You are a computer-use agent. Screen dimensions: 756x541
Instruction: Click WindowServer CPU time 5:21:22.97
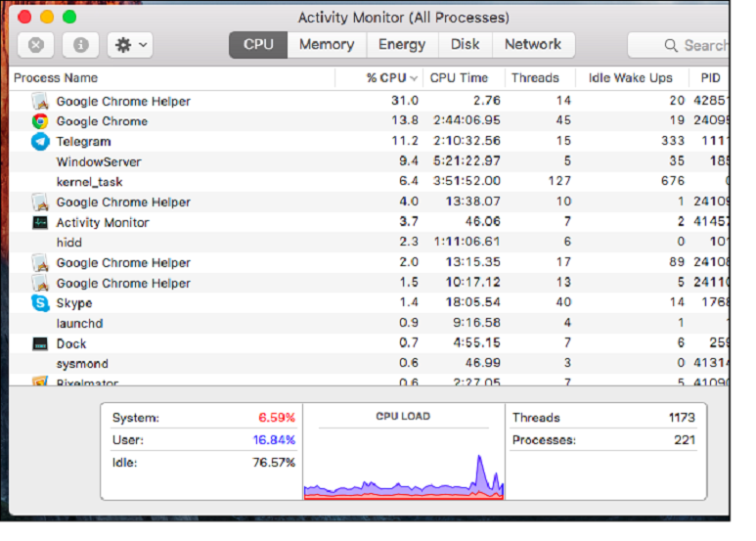[x=467, y=161]
